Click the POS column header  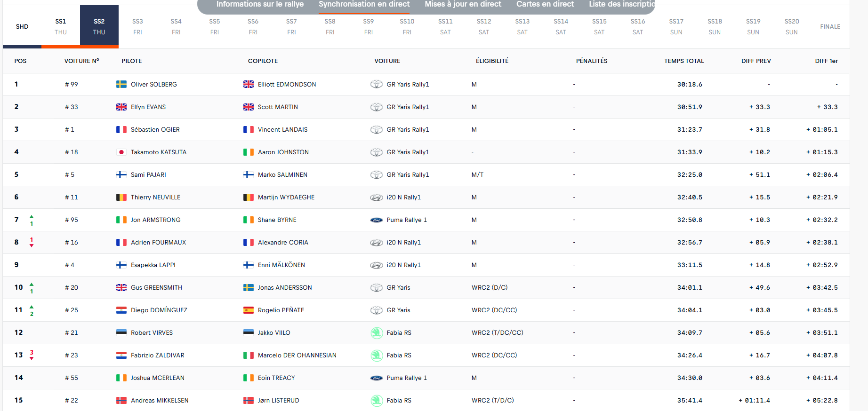[x=20, y=61]
